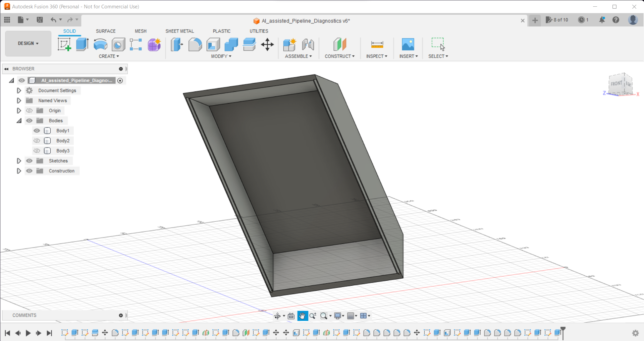Expand the Sketches folder in the browser
Screen dimensions: 644x341
point(19,161)
